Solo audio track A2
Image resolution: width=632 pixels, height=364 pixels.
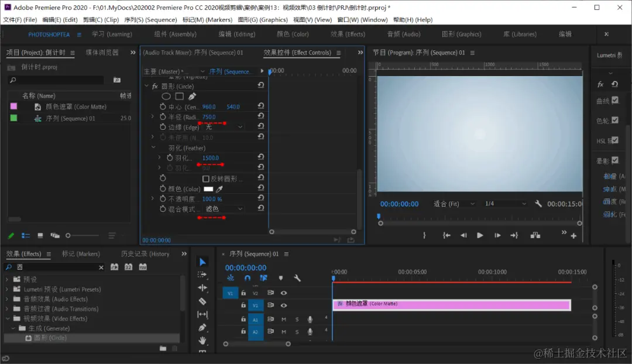[297, 332]
